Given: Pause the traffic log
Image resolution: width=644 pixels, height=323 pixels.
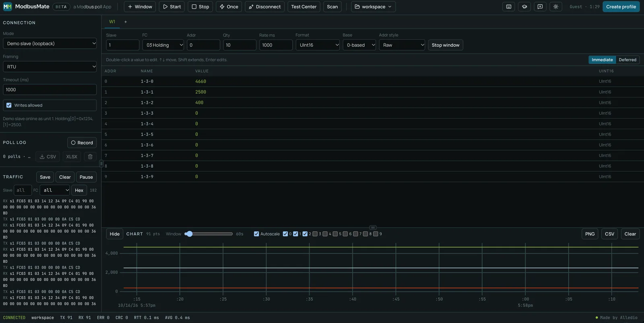Looking at the screenshot, I should pyautogui.click(x=86, y=177).
